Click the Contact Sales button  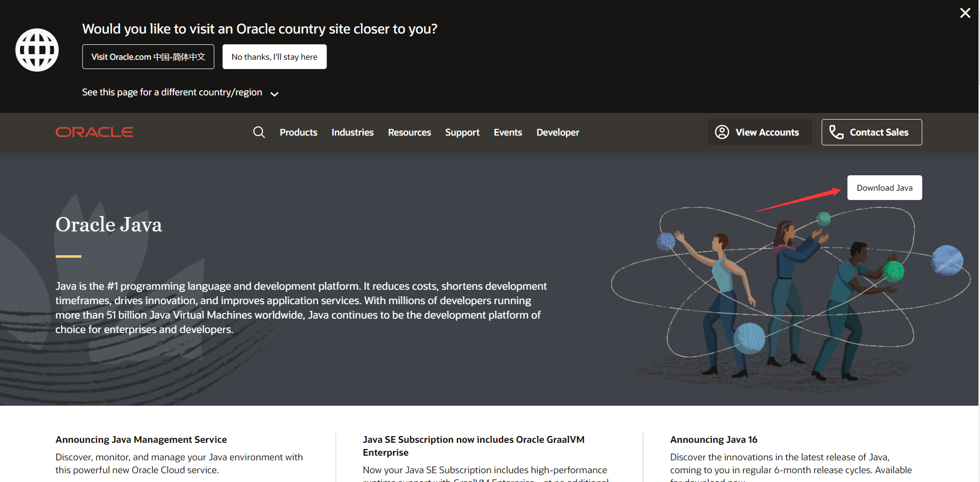(x=872, y=132)
